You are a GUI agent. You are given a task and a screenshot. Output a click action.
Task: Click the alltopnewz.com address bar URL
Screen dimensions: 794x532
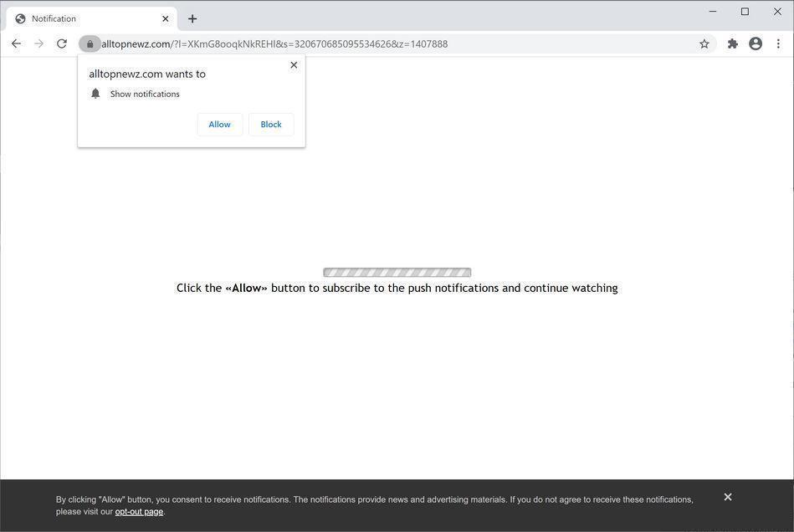(x=274, y=44)
